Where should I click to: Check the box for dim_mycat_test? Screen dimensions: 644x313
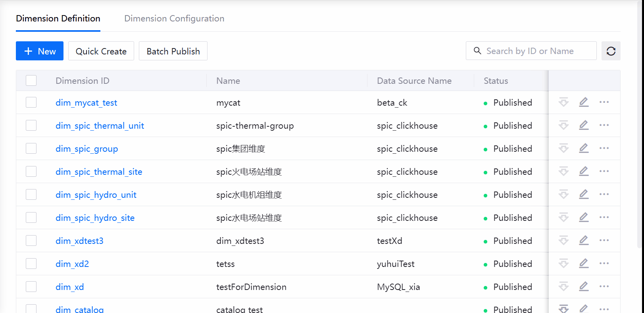(31, 102)
